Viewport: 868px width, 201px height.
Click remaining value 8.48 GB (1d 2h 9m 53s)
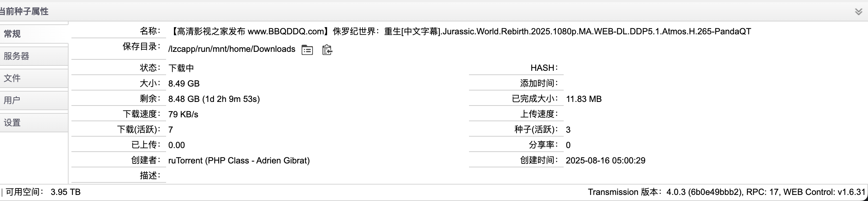[214, 99]
